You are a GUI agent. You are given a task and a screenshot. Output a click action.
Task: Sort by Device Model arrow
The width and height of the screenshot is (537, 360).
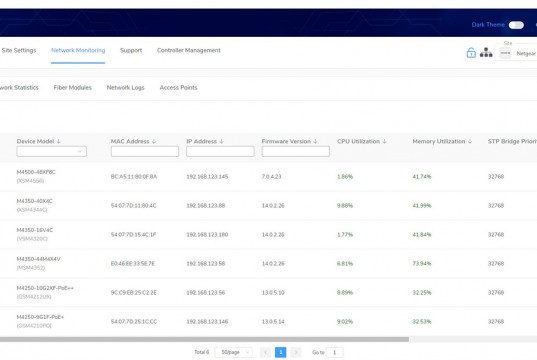pyautogui.click(x=59, y=141)
